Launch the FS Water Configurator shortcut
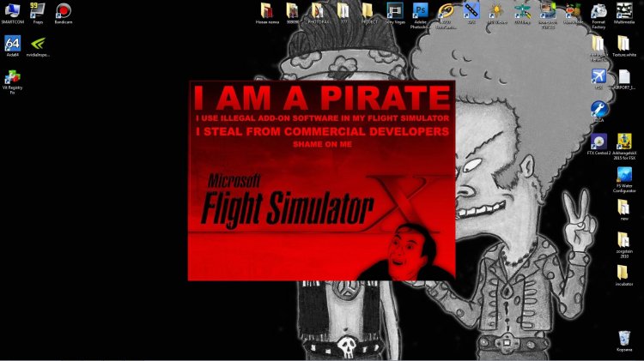This screenshot has width=644, height=361. pyautogui.click(x=624, y=180)
